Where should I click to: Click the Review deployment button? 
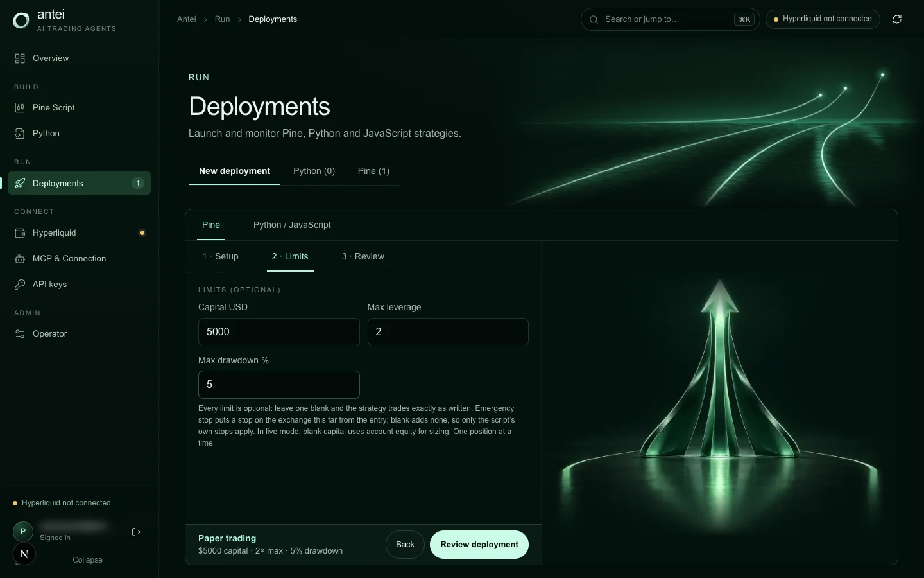tap(479, 545)
